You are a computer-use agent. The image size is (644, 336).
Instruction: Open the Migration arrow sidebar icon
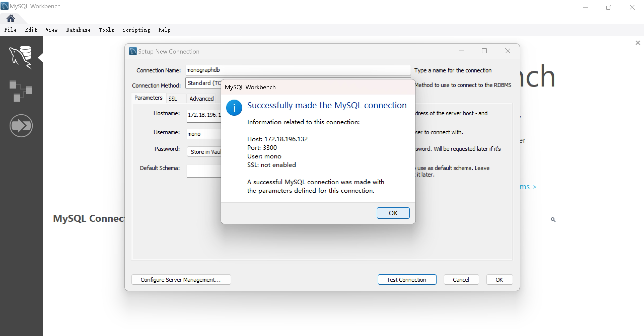(21, 125)
